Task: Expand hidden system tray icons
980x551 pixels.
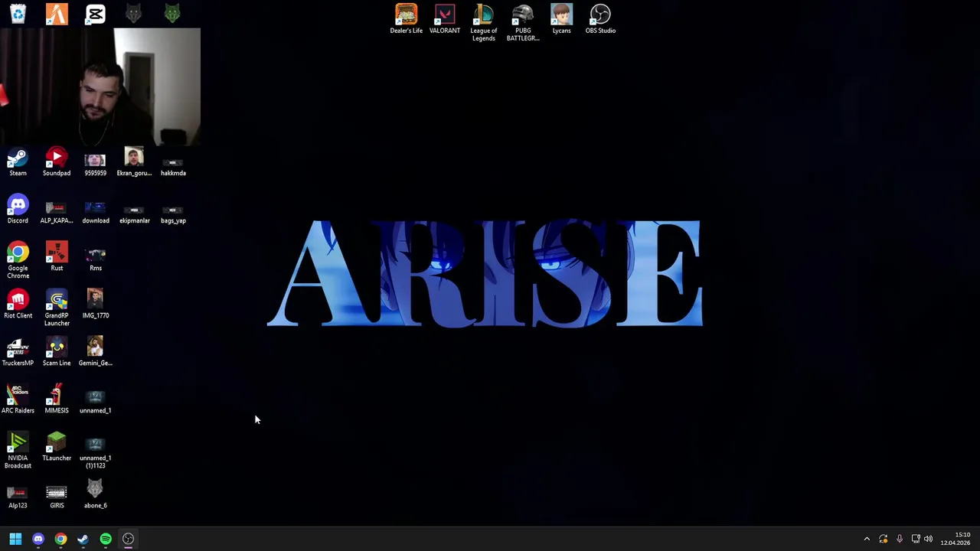Action: pyautogui.click(x=867, y=539)
